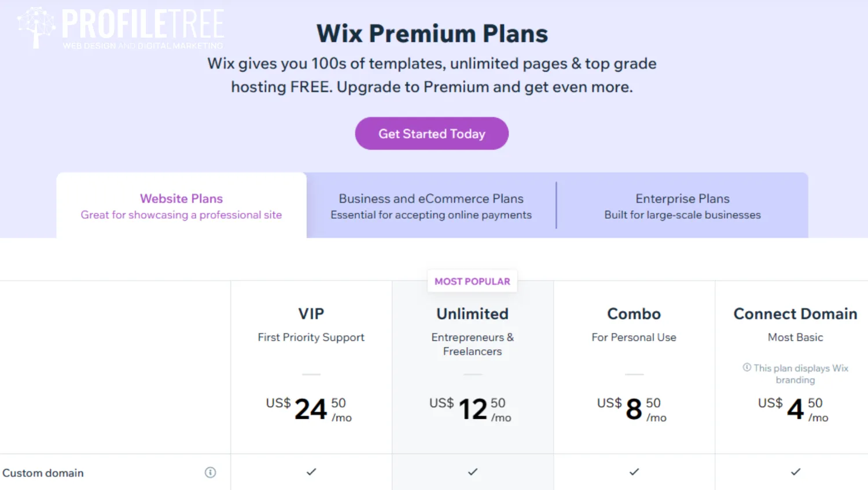Click the Combo custom domain checkmark
This screenshot has height=490, width=868.
coord(634,472)
